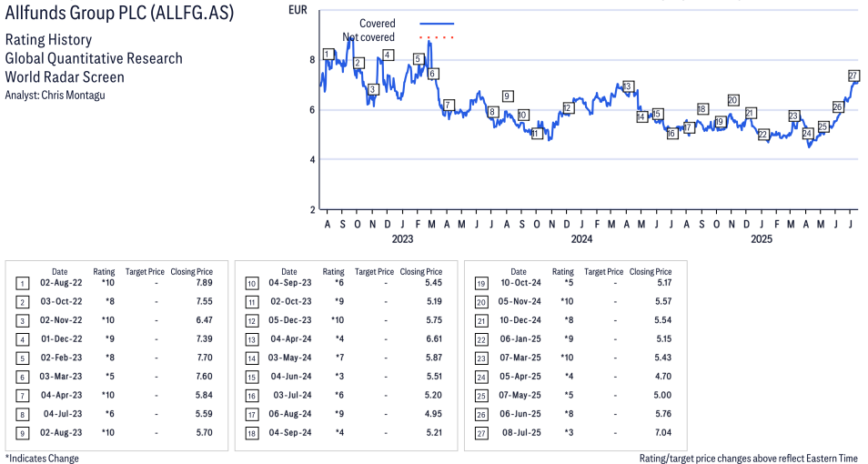This screenshot has height=464, width=868.
Task: Select chart marker 27 at the chart's end
Action: (853, 76)
